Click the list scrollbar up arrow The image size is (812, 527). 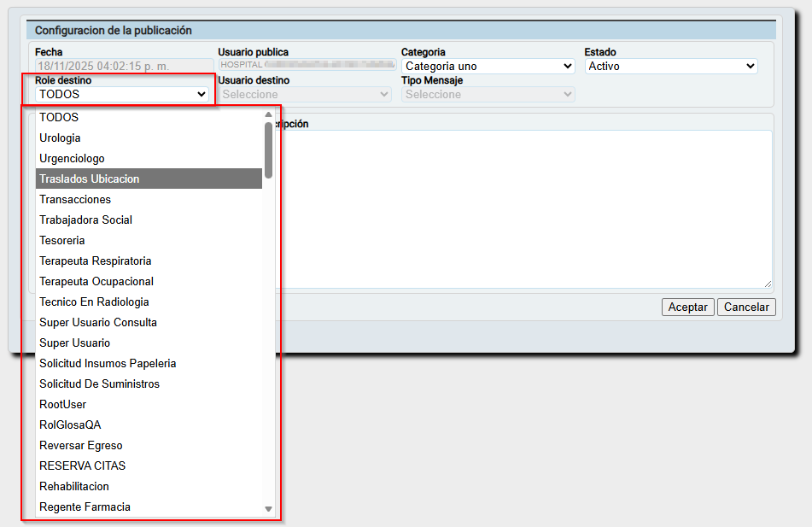pos(268,114)
